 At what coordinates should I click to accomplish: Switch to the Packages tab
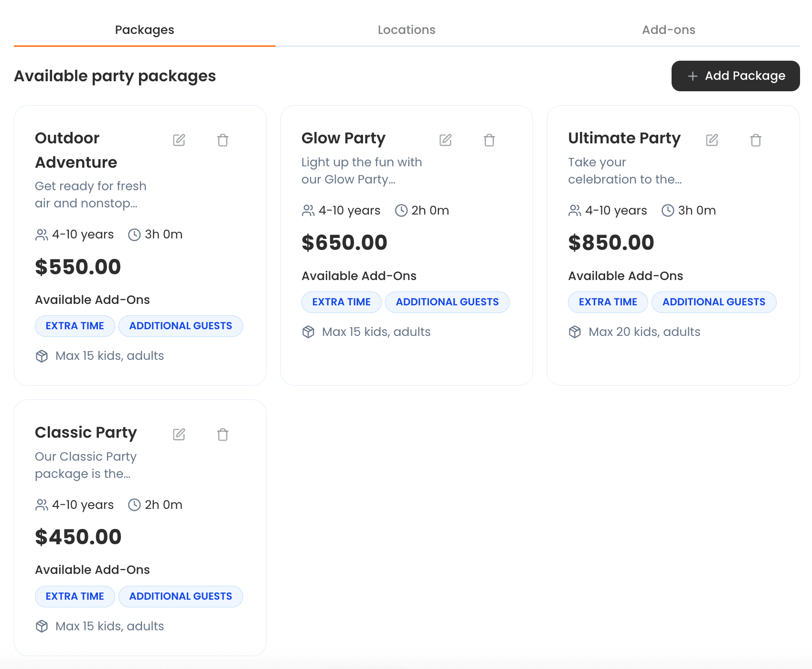(145, 30)
